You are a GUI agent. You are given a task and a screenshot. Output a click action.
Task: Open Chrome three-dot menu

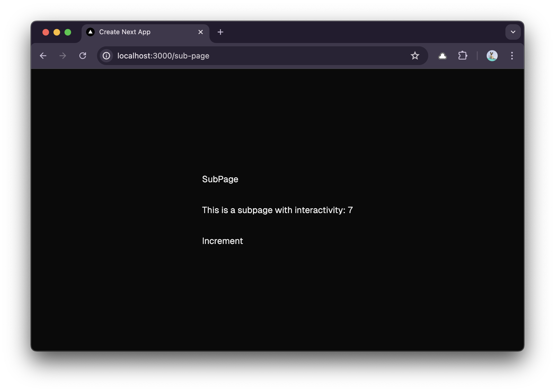[x=512, y=56]
